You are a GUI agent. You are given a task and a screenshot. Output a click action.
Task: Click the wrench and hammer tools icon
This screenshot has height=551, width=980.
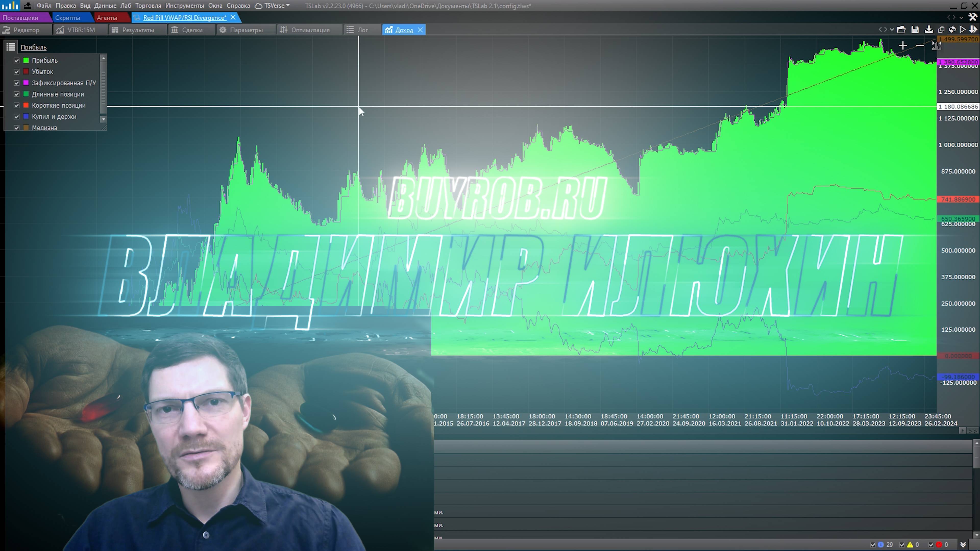point(973,17)
